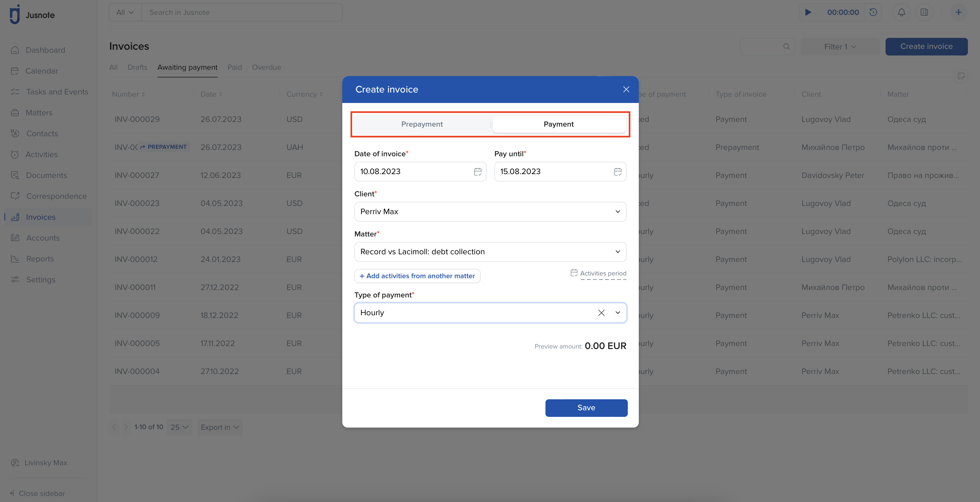Click Add activities from another matter
This screenshot has height=502, width=980.
[x=417, y=276]
